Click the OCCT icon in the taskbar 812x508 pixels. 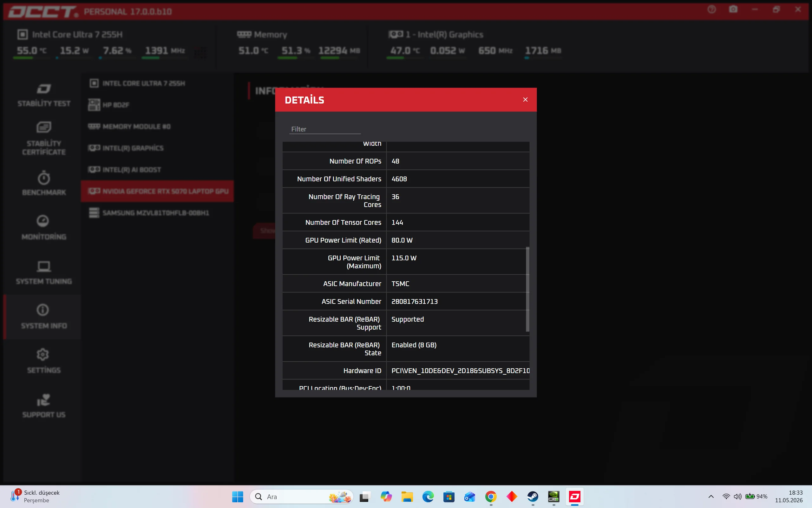tap(575, 497)
